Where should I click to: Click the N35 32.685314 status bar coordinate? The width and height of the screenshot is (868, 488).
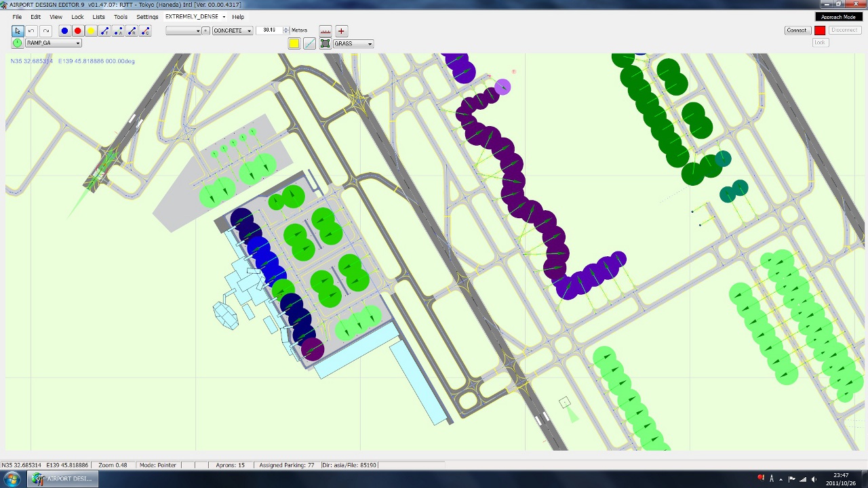point(22,465)
